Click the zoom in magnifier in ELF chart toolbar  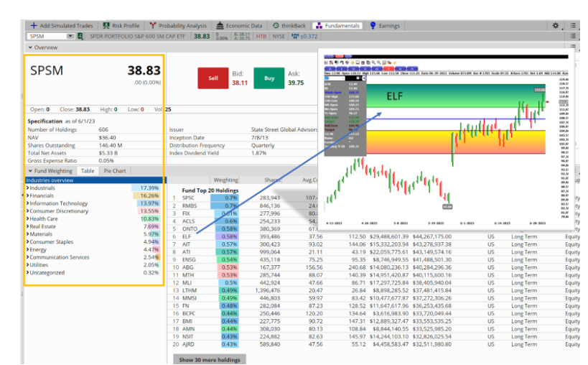pyautogui.click(x=373, y=63)
